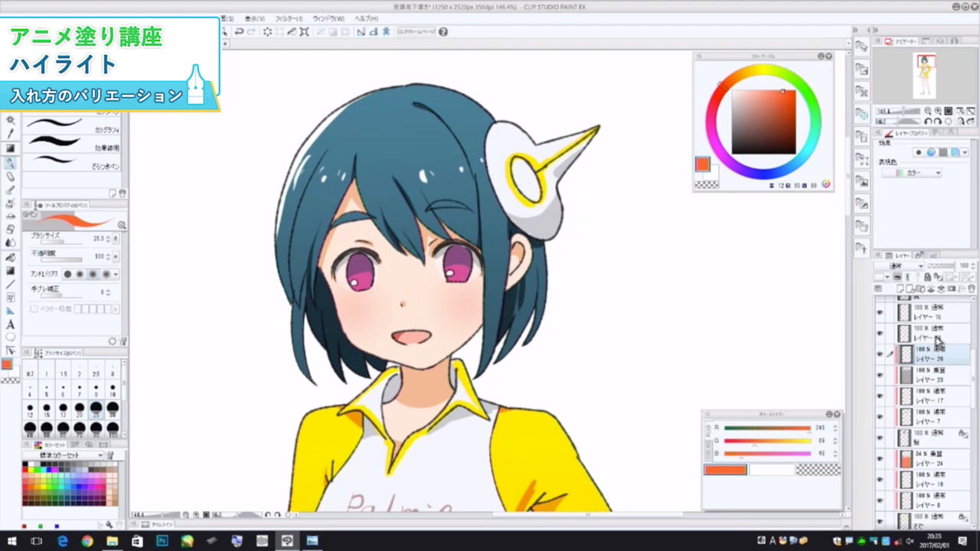Create a new raster layer in Layers panel
The width and height of the screenshot is (980, 551).
click(900, 289)
